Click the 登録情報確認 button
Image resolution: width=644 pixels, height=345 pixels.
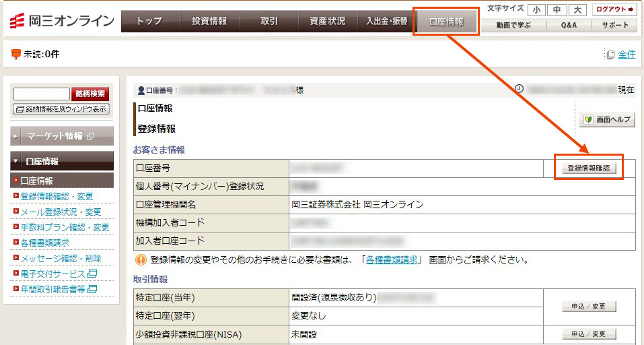pyautogui.click(x=589, y=168)
